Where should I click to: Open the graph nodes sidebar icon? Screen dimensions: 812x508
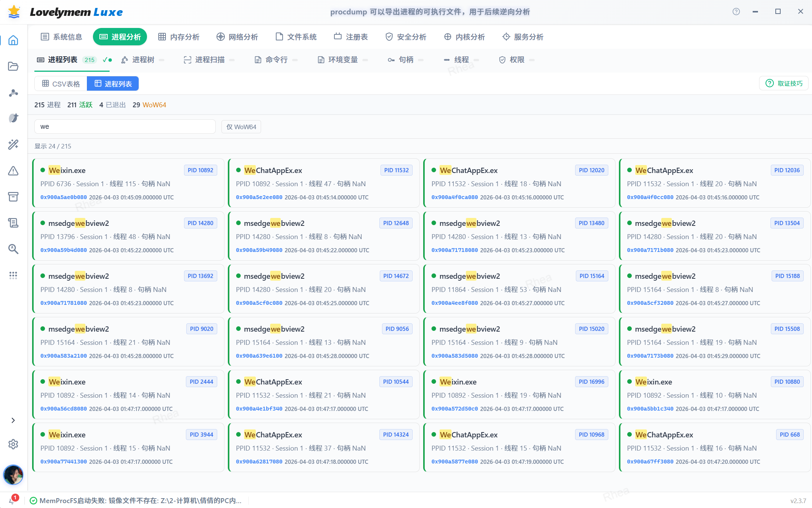(x=13, y=93)
